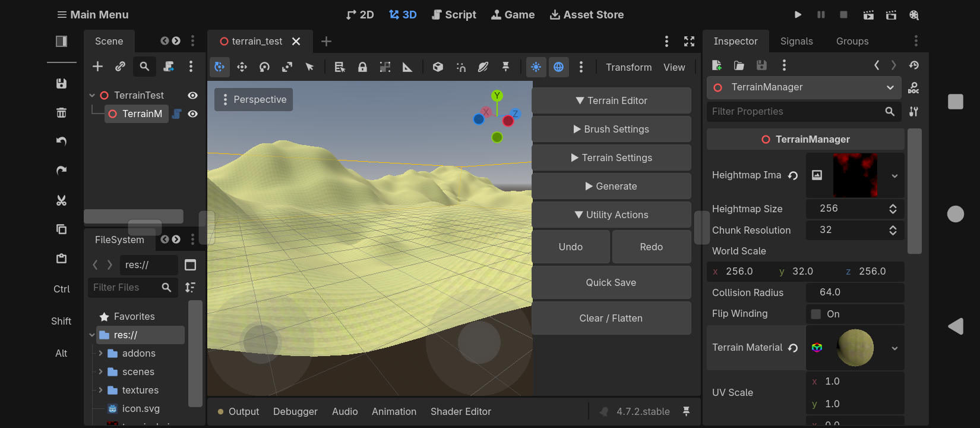
Task: Click the pause running project icon
Action: (x=821, y=15)
